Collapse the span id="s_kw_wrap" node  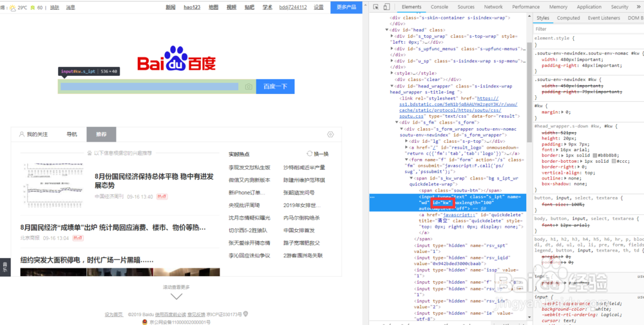click(x=411, y=178)
